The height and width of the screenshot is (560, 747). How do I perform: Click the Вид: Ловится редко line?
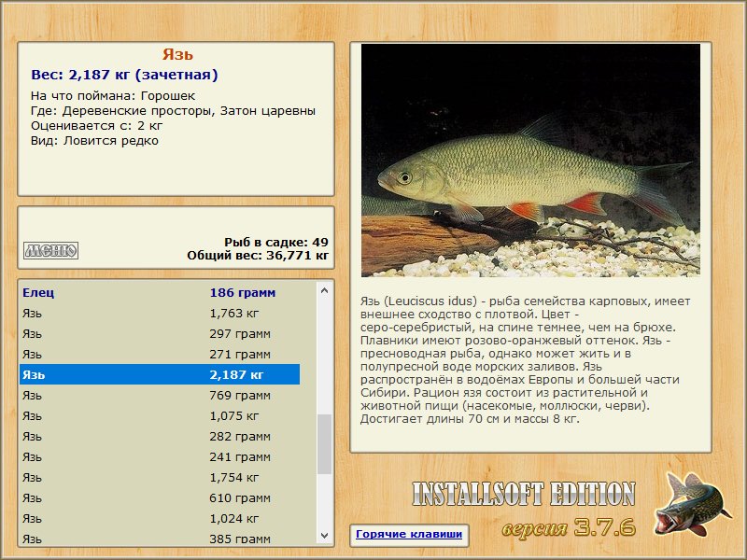94,141
